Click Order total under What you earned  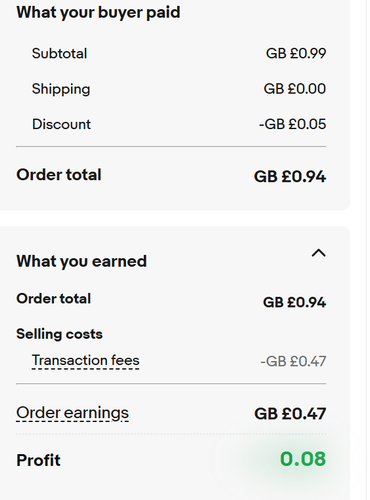(x=54, y=298)
